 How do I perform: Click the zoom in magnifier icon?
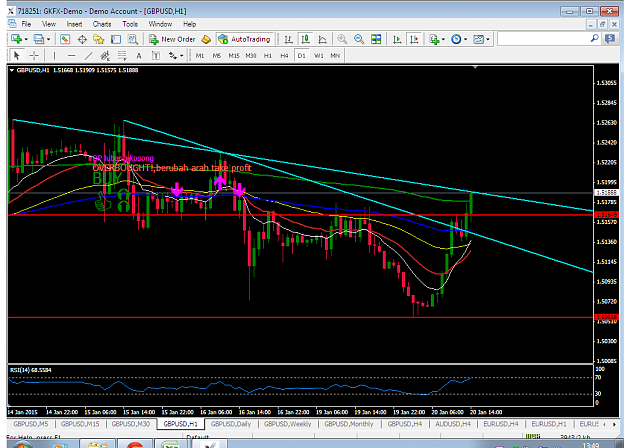(x=342, y=39)
